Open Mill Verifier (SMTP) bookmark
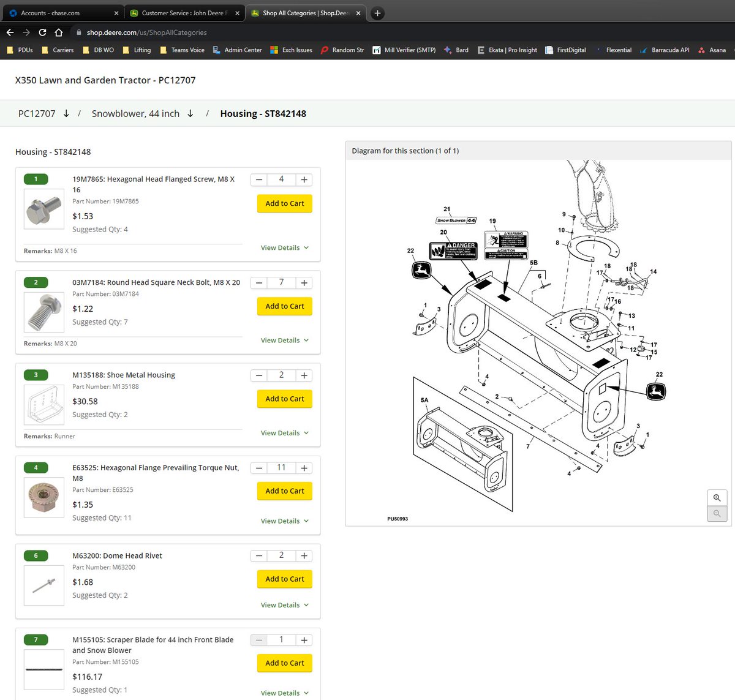 click(x=404, y=50)
